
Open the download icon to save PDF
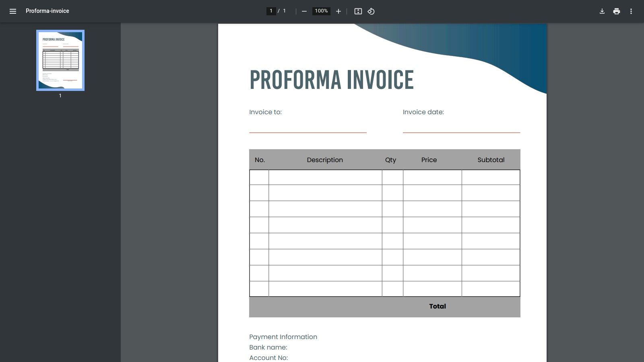pos(601,11)
